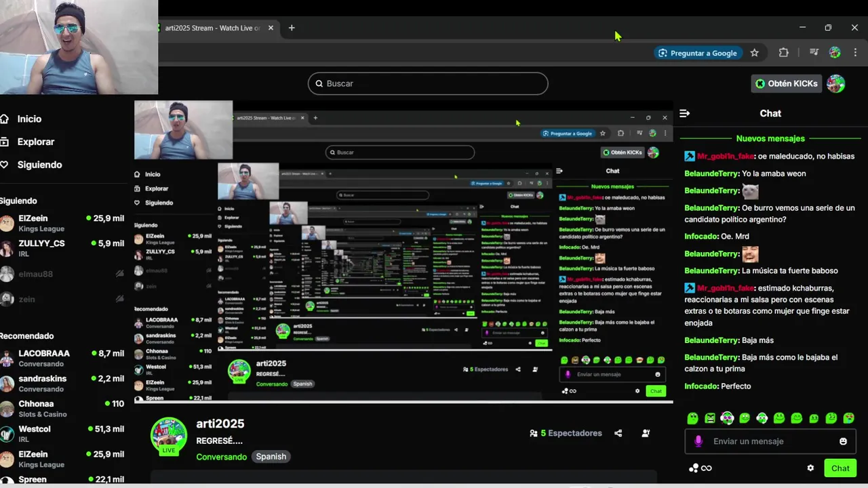The height and width of the screenshot is (488, 868).
Task: Click Infocado username on 'Oe. Mrd' message
Action: click(701, 237)
